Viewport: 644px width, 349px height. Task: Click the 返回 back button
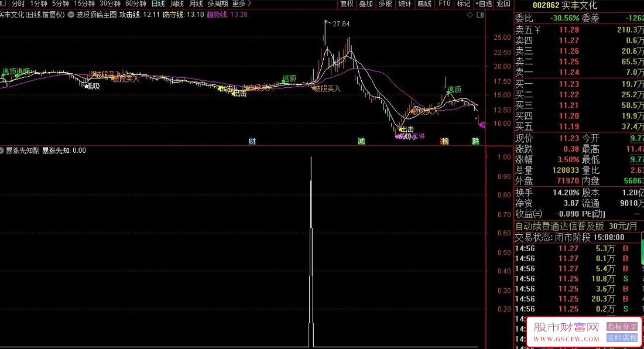(x=503, y=4)
